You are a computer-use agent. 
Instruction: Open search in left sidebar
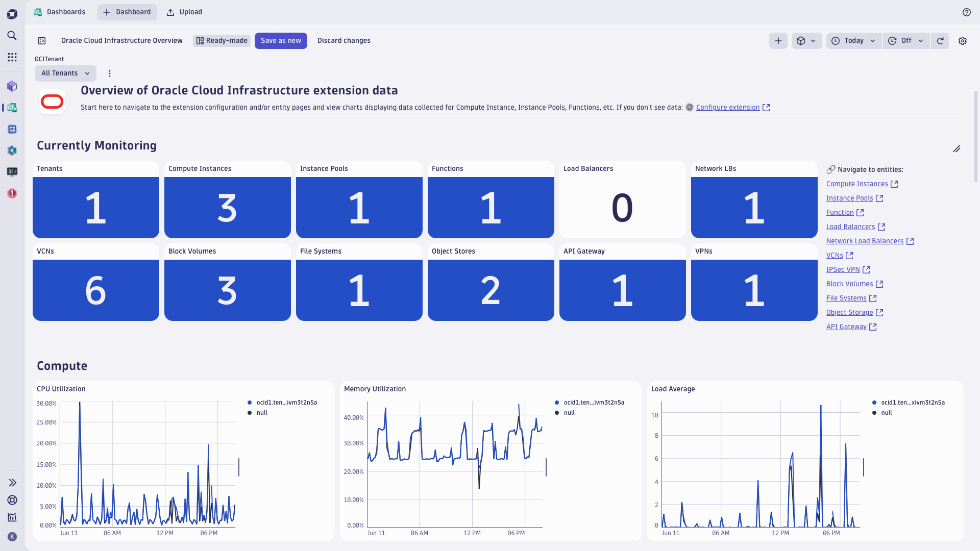[12, 35]
